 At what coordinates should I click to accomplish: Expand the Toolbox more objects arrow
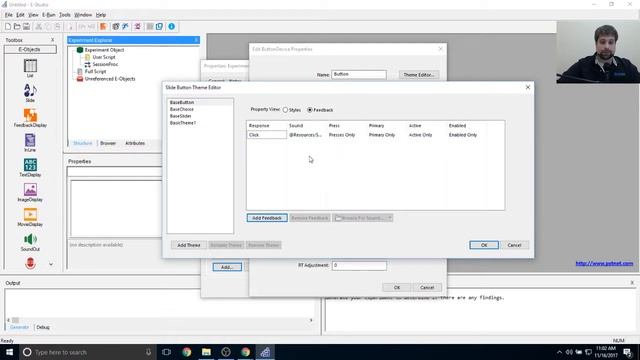point(51,264)
